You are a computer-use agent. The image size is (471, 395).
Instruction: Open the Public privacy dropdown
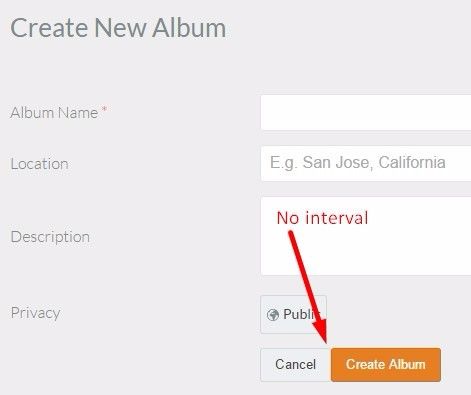[x=293, y=314]
